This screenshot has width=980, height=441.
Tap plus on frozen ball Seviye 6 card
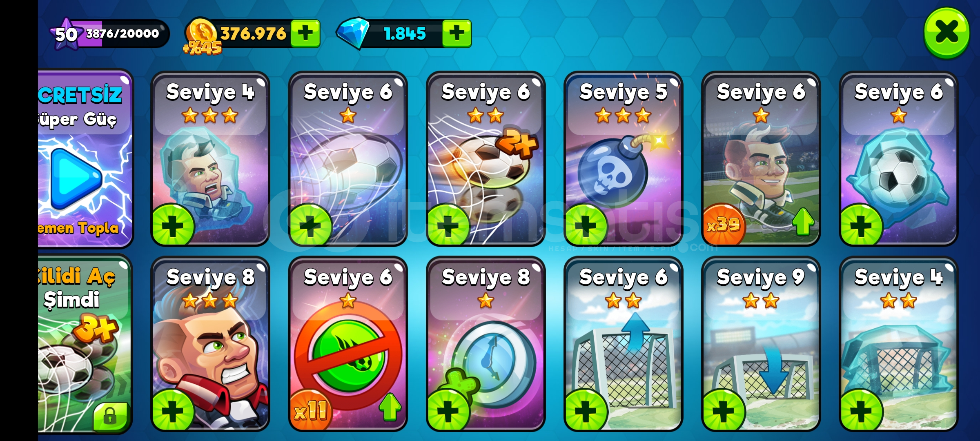[x=861, y=226]
